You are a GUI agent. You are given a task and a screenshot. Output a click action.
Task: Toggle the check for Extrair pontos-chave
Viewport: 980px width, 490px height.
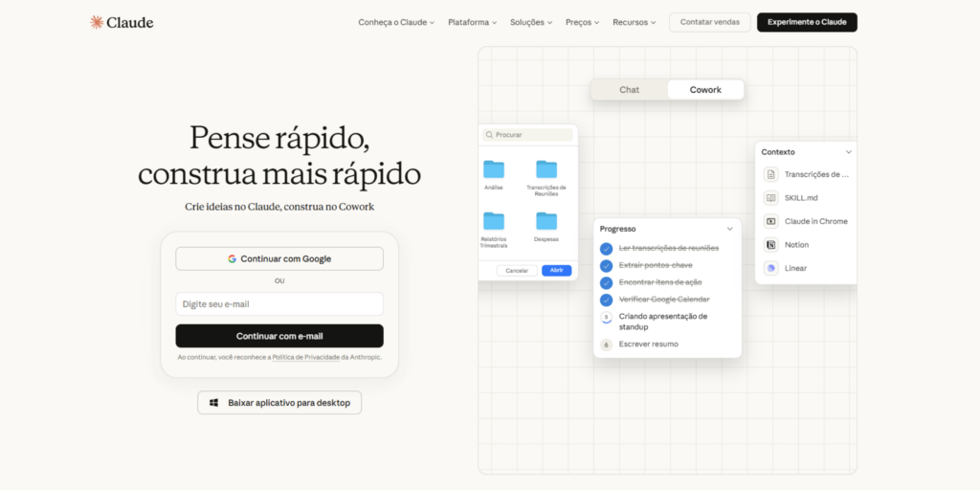606,266
